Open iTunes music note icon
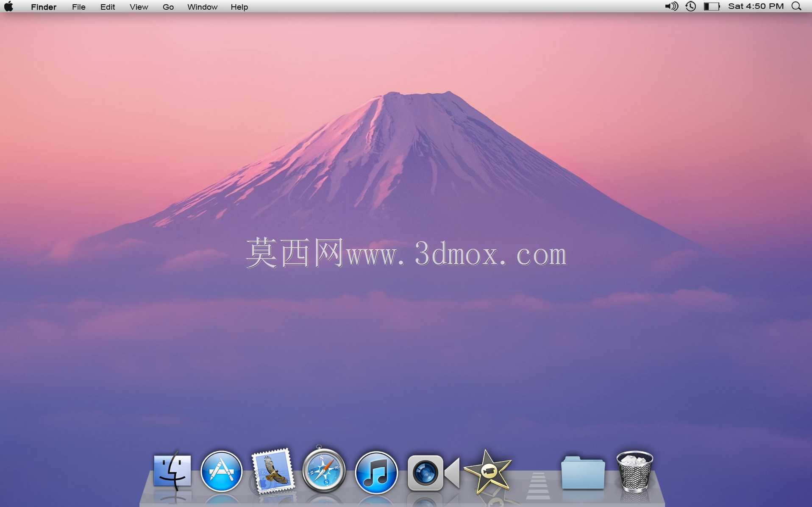Viewport: 812px width, 507px height. click(x=376, y=472)
